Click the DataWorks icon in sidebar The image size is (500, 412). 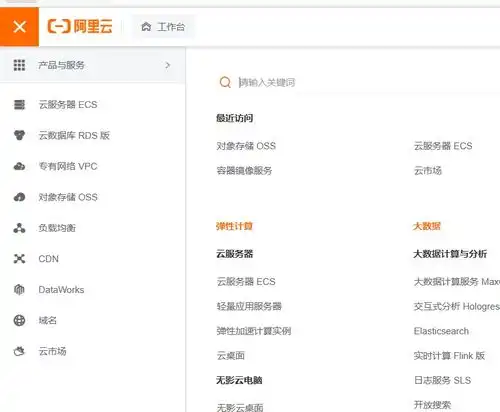coord(19,289)
